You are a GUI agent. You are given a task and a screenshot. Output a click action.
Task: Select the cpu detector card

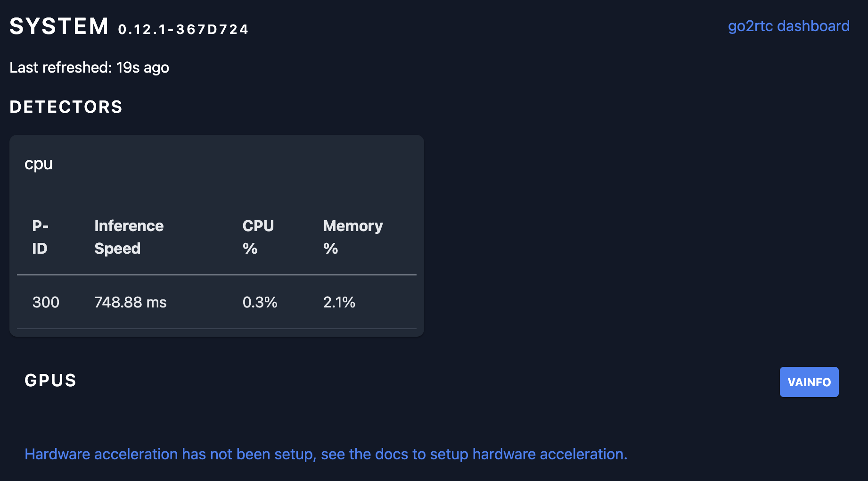[x=217, y=234]
